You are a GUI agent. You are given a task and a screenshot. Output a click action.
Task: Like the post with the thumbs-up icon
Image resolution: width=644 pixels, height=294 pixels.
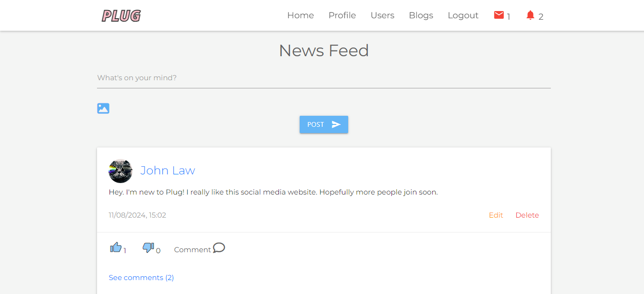tap(116, 247)
